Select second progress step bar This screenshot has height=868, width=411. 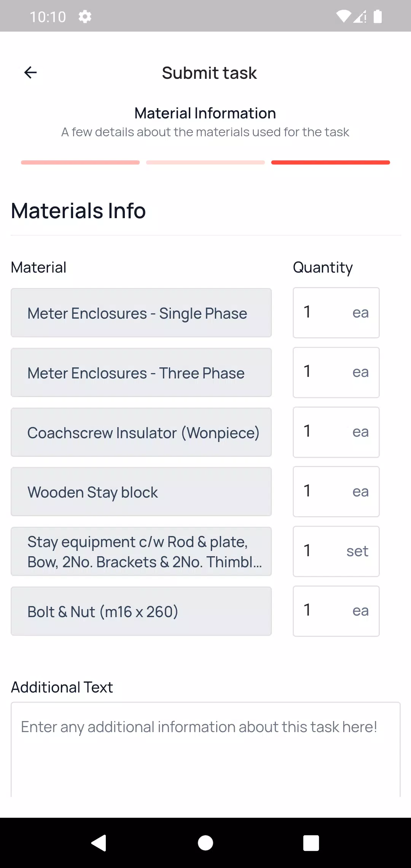tap(205, 163)
